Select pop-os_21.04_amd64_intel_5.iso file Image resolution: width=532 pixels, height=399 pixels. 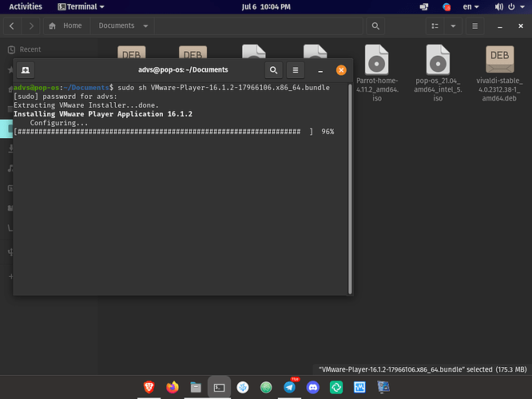pos(438,73)
